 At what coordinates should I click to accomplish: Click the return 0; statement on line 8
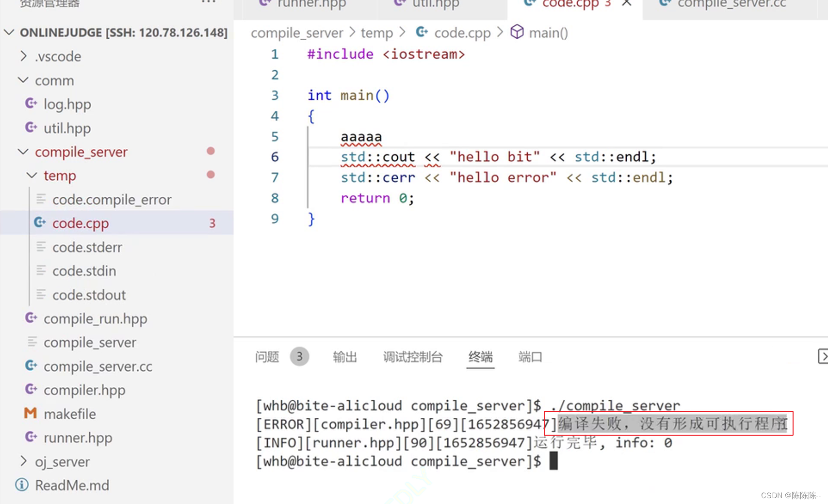click(x=377, y=198)
